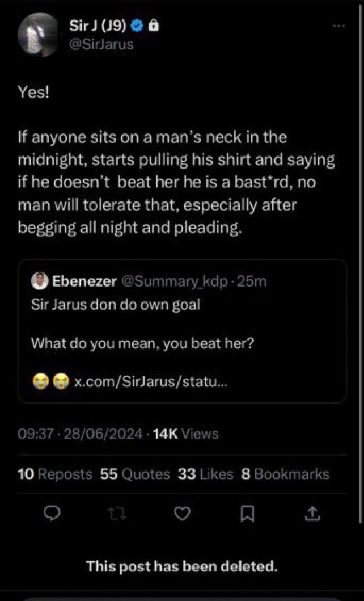Viewport: 364px width, 601px height.
Task: Show the 33 Likes list
Action: [x=205, y=474]
